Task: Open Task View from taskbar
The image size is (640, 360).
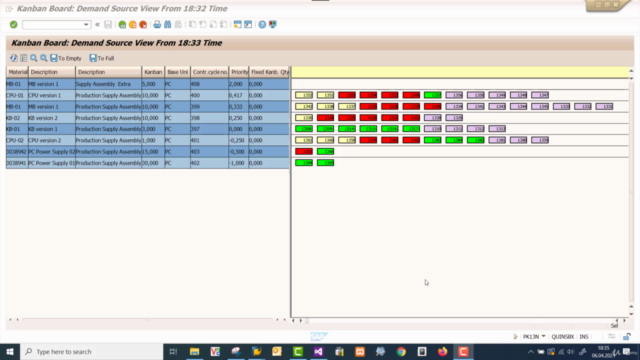Action: (173, 351)
